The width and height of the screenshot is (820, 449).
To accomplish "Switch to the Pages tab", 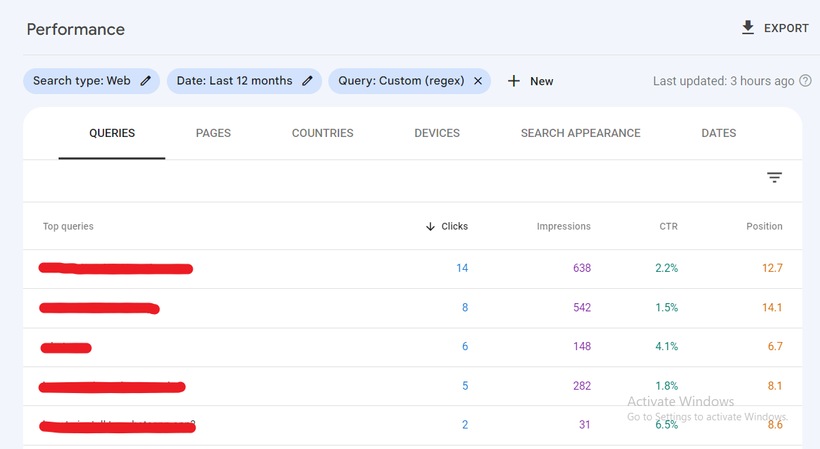I will [x=213, y=133].
